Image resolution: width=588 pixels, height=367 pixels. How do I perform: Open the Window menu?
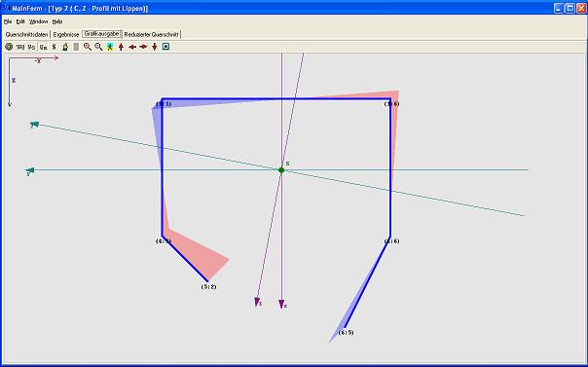39,21
